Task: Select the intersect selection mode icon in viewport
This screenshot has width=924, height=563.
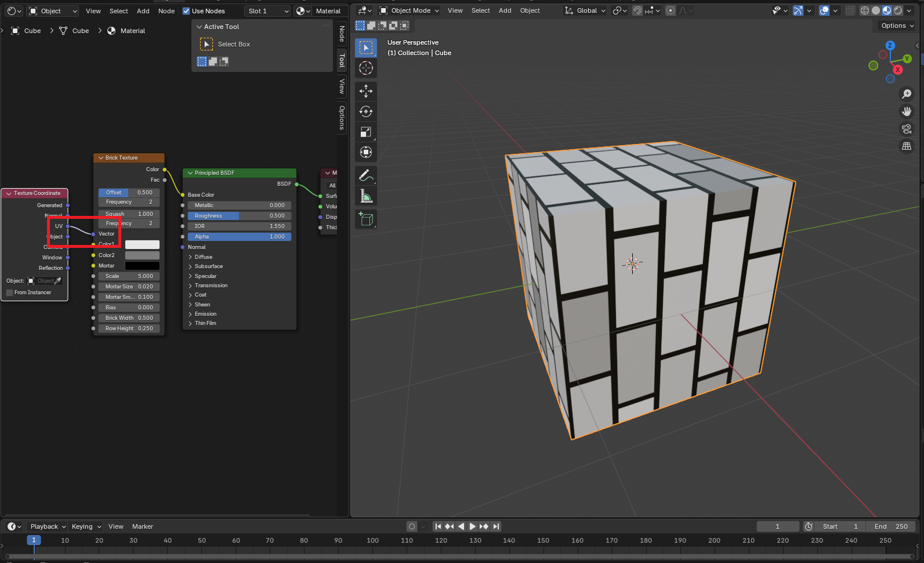Action: [x=404, y=26]
